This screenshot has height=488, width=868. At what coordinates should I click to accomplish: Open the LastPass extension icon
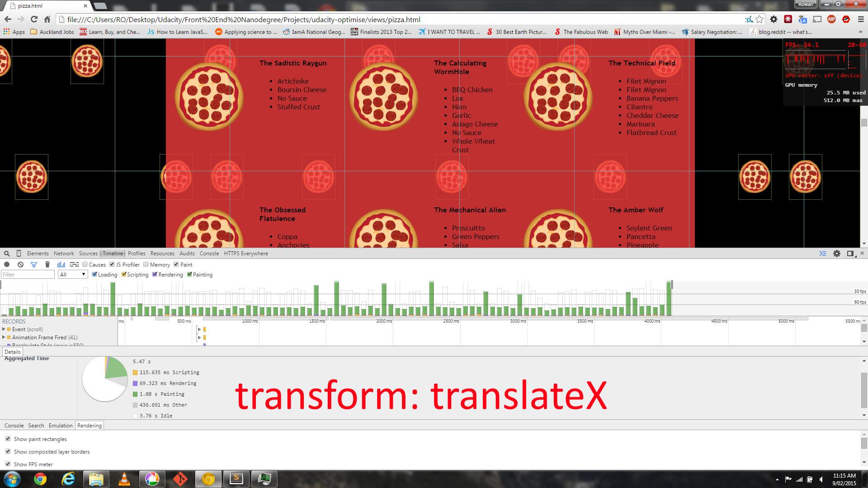788,19
